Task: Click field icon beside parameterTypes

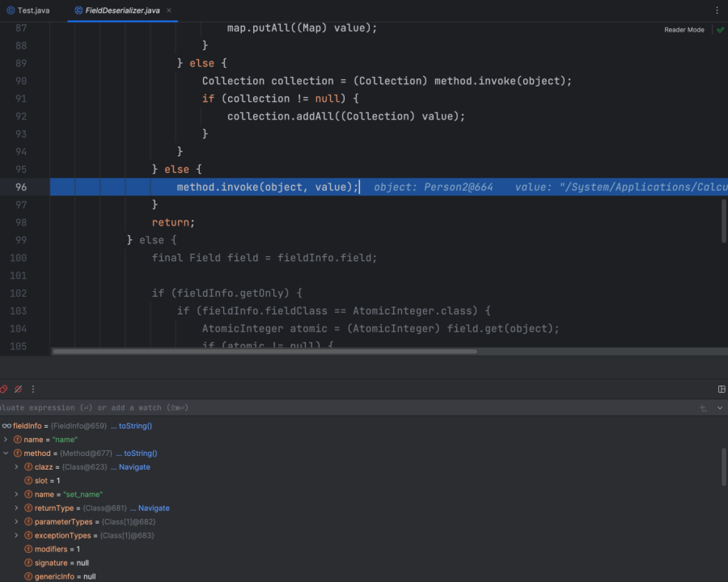Action: (x=28, y=522)
